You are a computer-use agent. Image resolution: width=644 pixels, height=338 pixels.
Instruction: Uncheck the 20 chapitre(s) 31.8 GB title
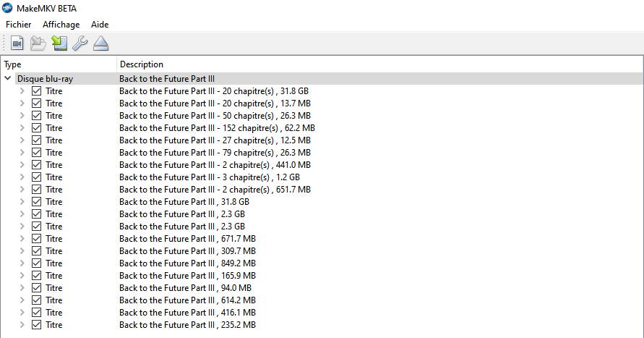coord(37,91)
